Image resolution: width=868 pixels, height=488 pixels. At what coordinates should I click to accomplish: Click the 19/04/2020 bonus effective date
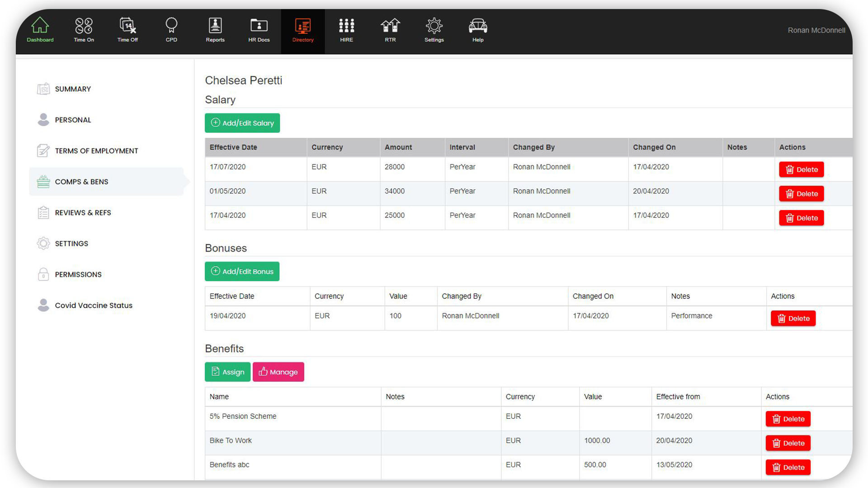[227, 316]
